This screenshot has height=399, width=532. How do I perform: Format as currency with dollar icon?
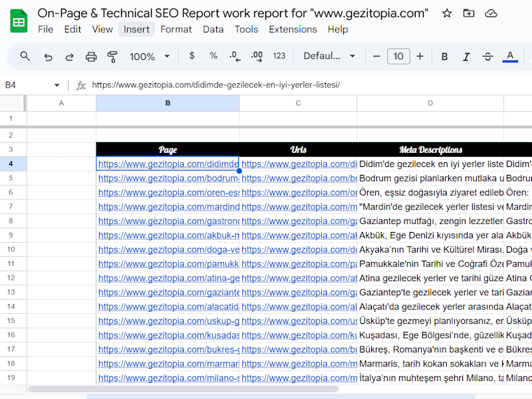[192, 56]
